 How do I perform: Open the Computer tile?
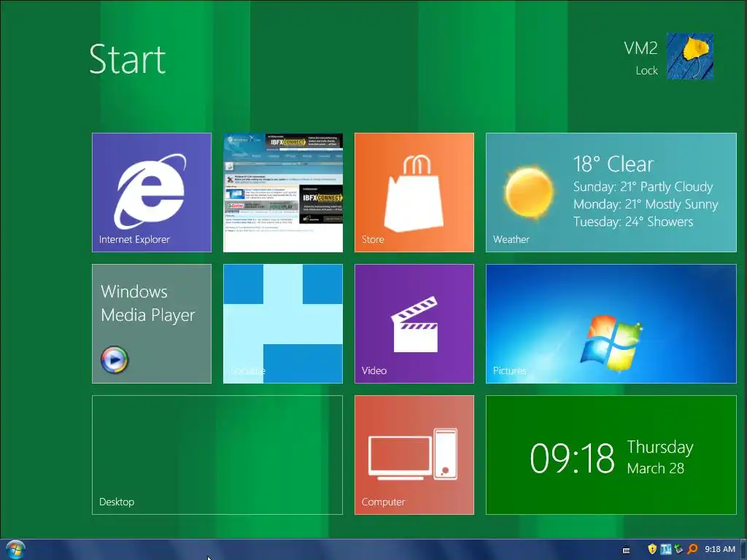click(414, 455)
